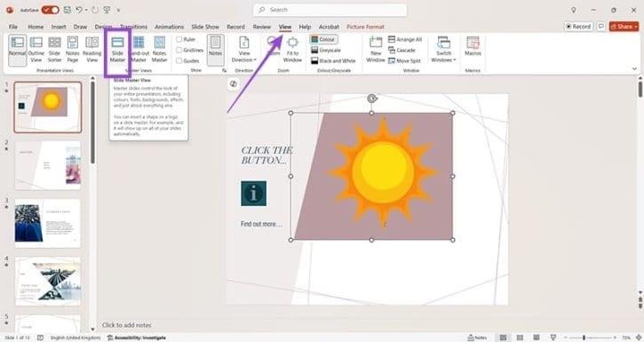The height and width of the screenshot is (342, 644).
Task: Collapse the ribbon with the chevron
Action: click(x=634, y=69)
